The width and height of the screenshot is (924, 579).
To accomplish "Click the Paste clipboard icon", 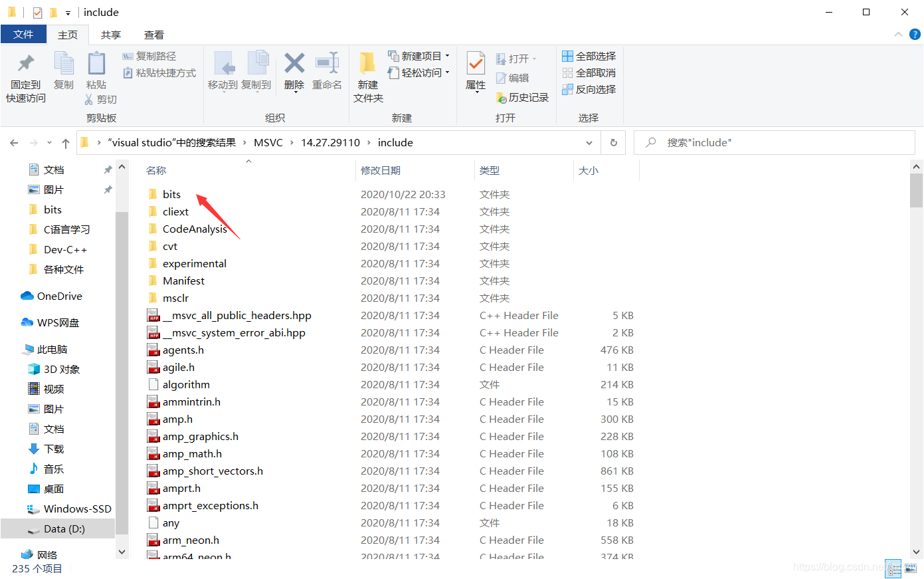I will pos(96,64).
